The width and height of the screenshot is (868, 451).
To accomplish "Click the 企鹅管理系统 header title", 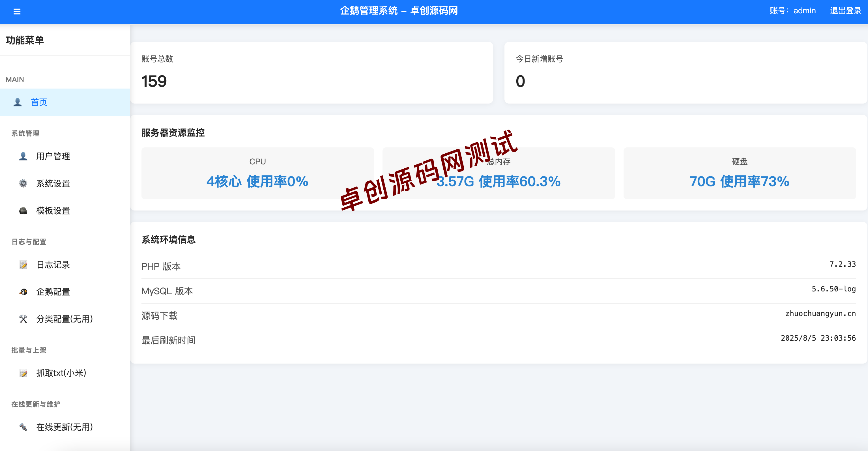I will coord(399,11).
